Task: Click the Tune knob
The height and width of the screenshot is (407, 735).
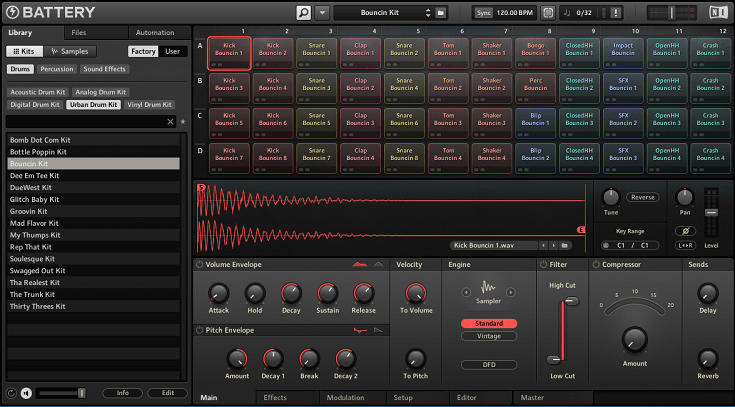Action: [611, 197]
